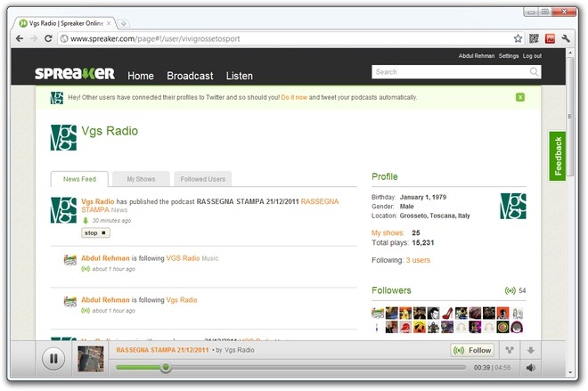Viewport: 588px width, 391px height.
Task: Click the Twitter notice Vgs logo icon
Action: pyautogui.click(x=57, y=98)
